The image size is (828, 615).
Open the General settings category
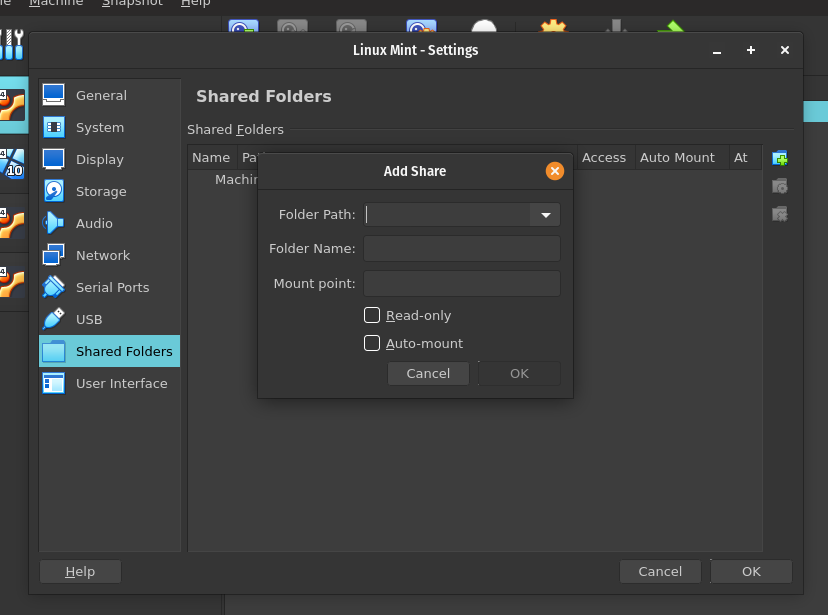(109, 96)
